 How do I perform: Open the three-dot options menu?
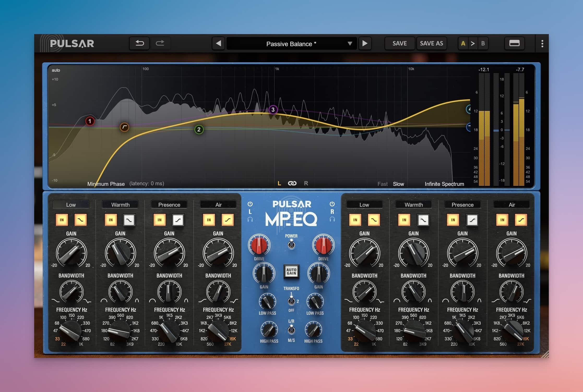[542, 44]
